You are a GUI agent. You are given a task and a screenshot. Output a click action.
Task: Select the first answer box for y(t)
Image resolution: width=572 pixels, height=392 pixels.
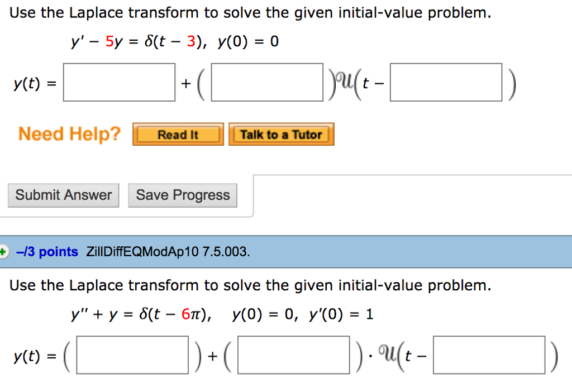[x=118, y=82]
